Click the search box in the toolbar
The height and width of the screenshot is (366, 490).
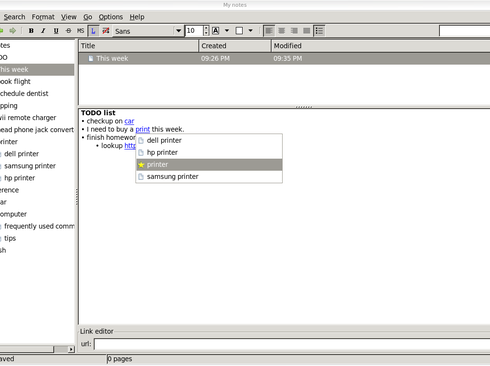pyautogui.click(x=464, y=31)
